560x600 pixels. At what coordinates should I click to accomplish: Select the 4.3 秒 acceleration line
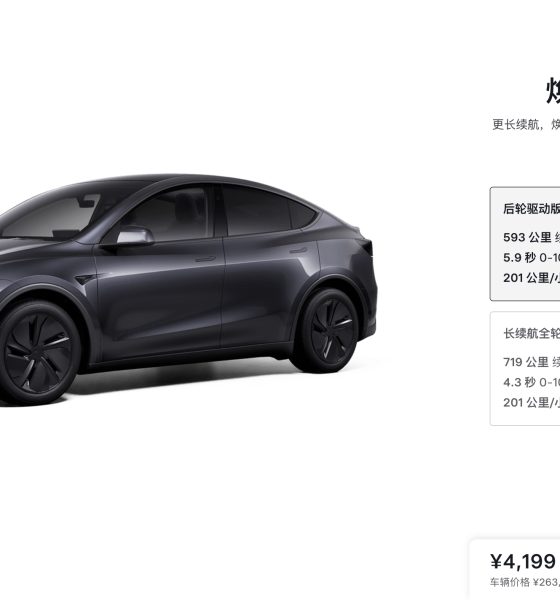[532, 382]
